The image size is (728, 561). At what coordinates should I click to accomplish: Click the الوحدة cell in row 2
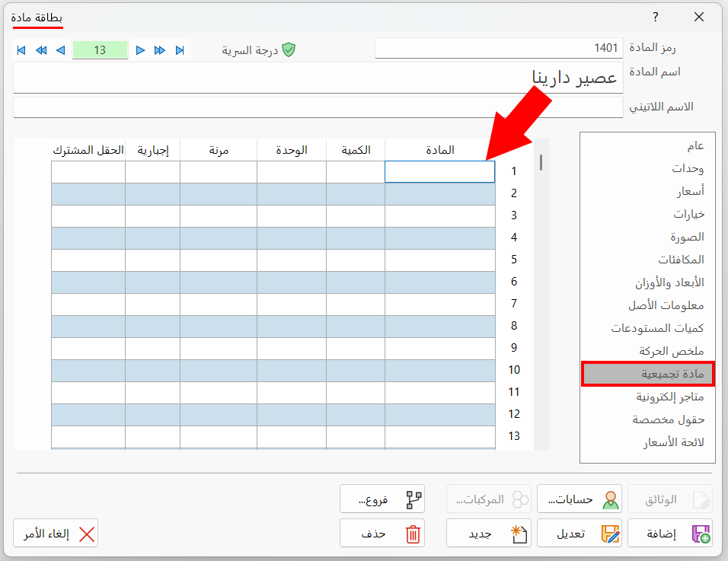[x=292, y=194]
